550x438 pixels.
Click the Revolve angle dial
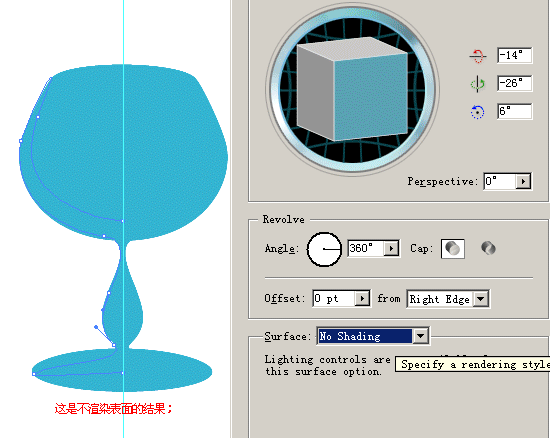pyautogui.click(x=324, y=249)
